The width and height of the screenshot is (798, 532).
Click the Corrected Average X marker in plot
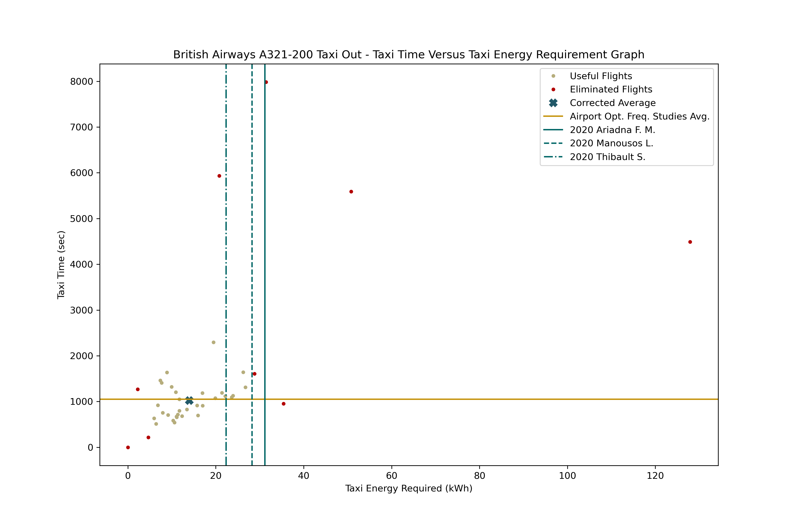coord(189,401)
